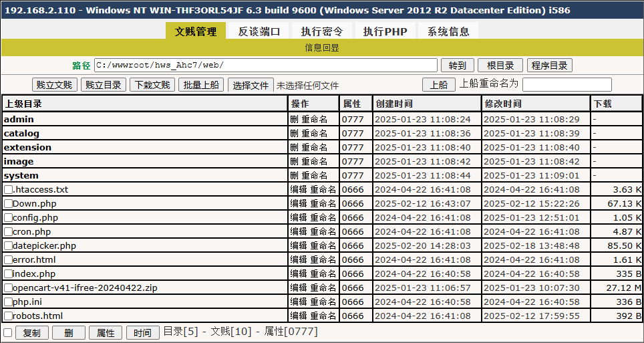644x343 pixels.
Task: Open the admin folder
Action: [19, 119]
